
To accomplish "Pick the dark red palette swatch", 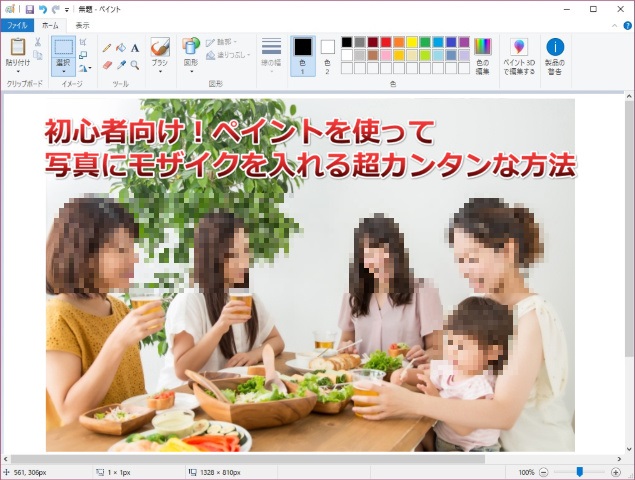I will pos(373,42).
